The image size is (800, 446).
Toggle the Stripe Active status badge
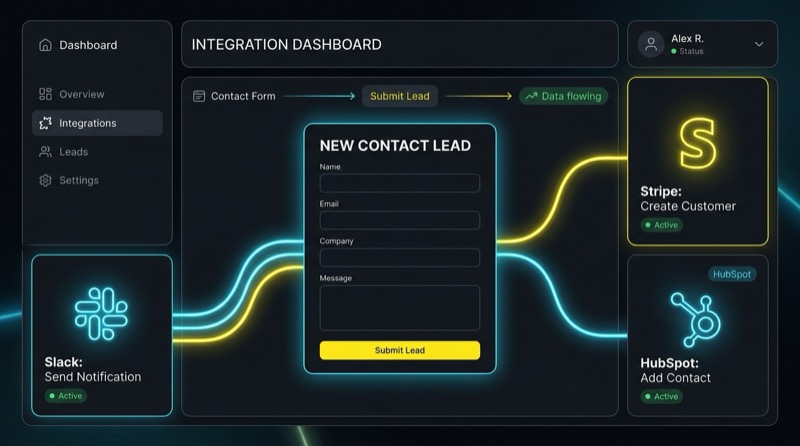click(x=662, y=225)
